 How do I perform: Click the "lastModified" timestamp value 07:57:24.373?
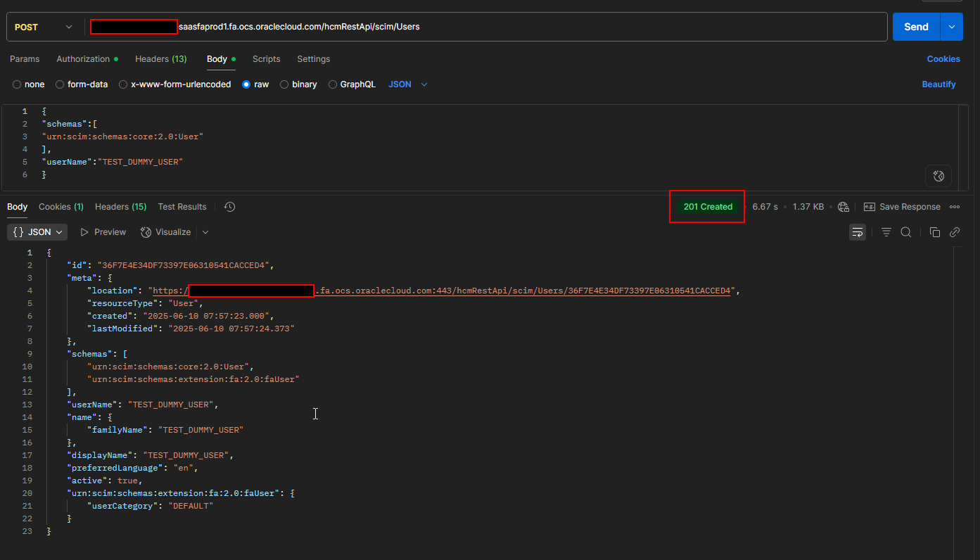pos(231,329)
